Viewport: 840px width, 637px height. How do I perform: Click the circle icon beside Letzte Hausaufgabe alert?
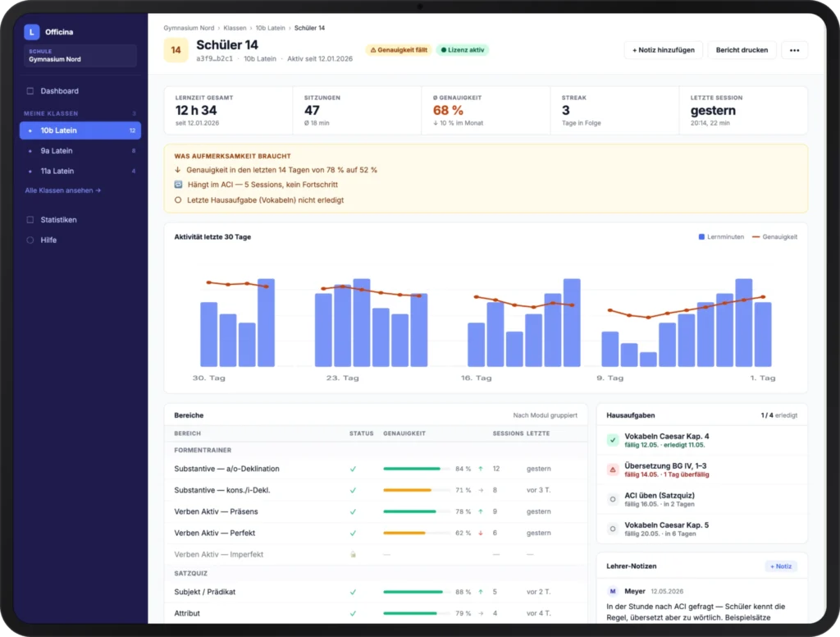(178, 200)
